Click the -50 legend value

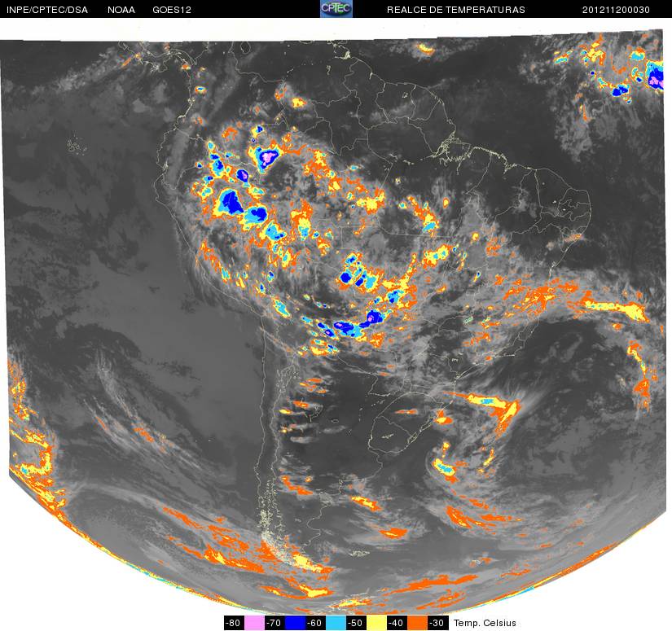click(x=356, y=623)
